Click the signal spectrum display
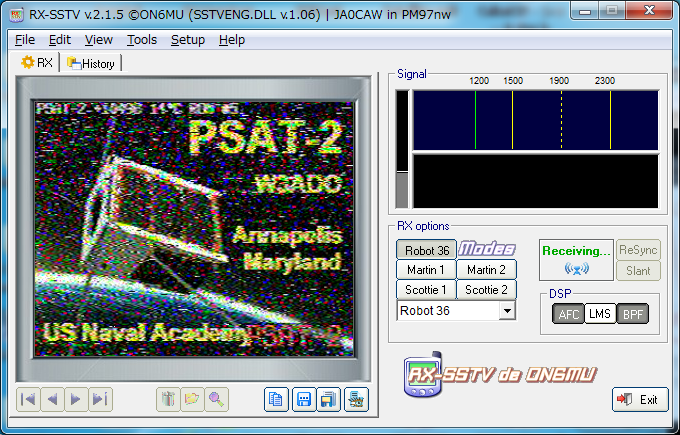The width and height of the screenshot is (680, 435). [x=536, y=120]
